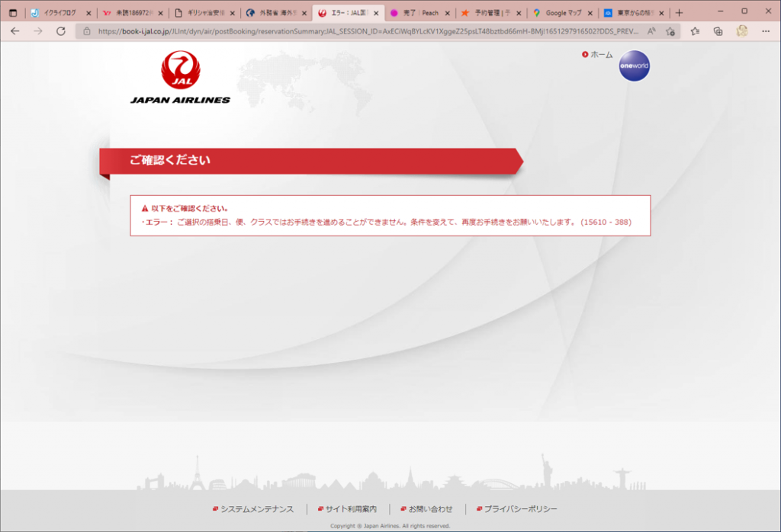Click the user profile avatar icon
This screenshot has height=532, width=781.
[741, 31]
